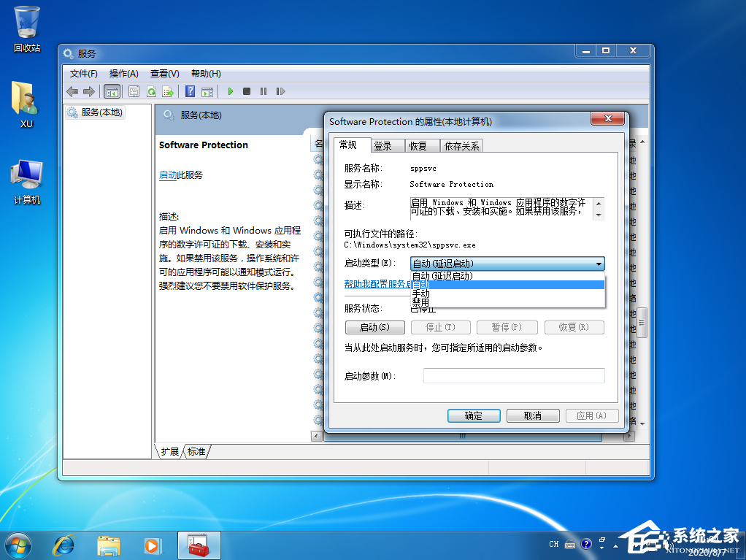746x560 pixels.
Task: Click the Stop Service square icon
Action: [x=248, y=91]
